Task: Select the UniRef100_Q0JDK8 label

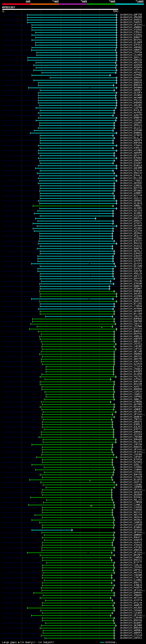Action: point(131,42)
